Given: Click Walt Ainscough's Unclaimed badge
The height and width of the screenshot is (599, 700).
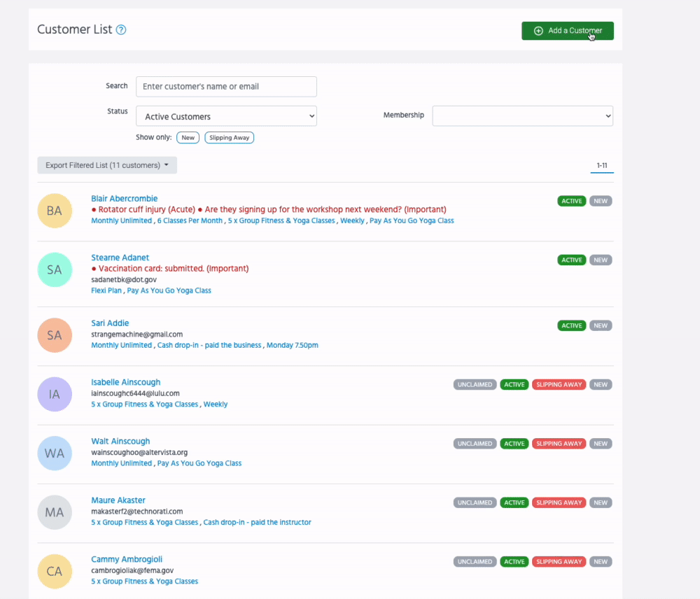Looking at the screenshot, I should (x=475, y=444).
